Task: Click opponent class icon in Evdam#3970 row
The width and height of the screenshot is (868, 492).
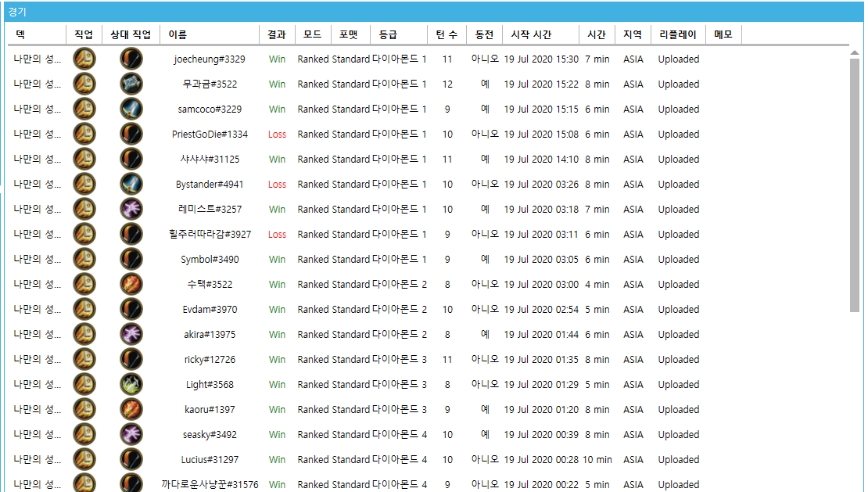Action: [131, 310]
